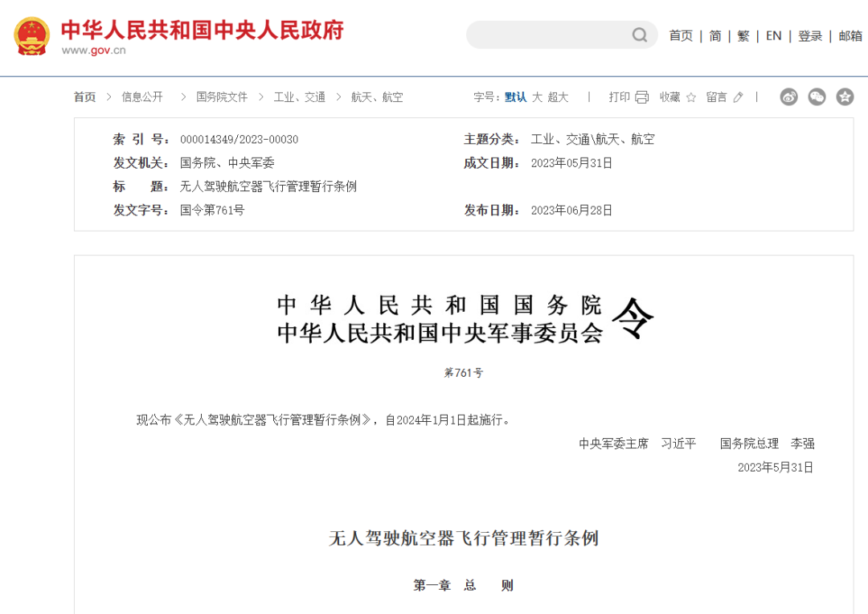
Task: Click signature 中央军委主席 习近平
Action: 637,444
